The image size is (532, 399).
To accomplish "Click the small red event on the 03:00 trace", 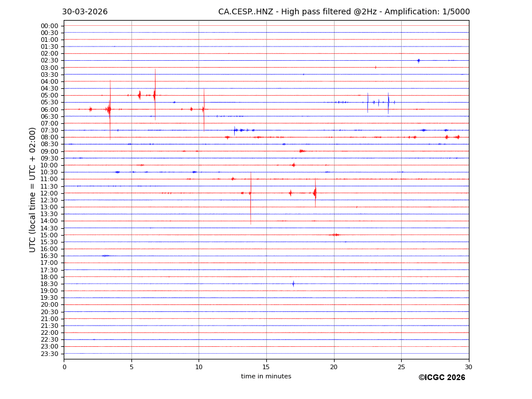I will click(x=375, y=67).
